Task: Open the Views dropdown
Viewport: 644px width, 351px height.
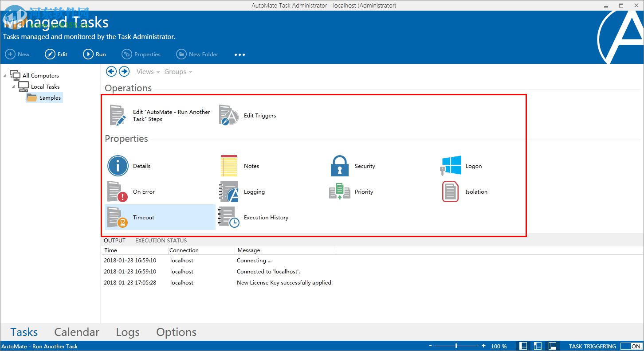Action: tap(145, 72)
